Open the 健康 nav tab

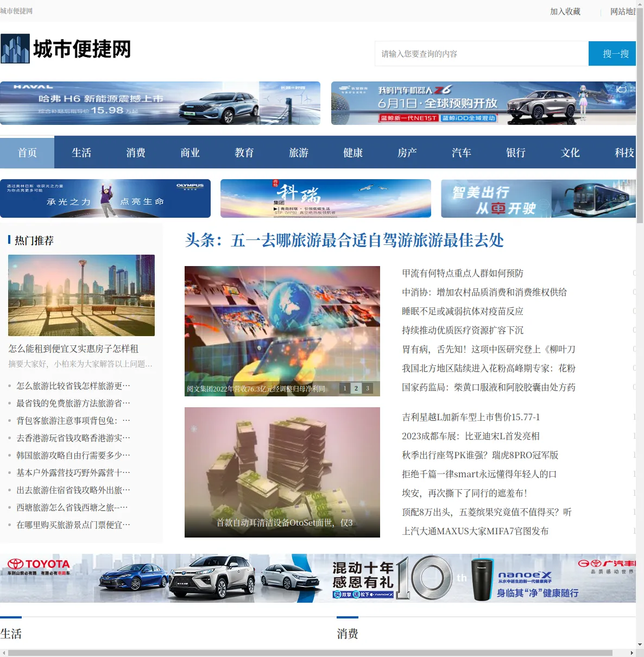(353, 153)
